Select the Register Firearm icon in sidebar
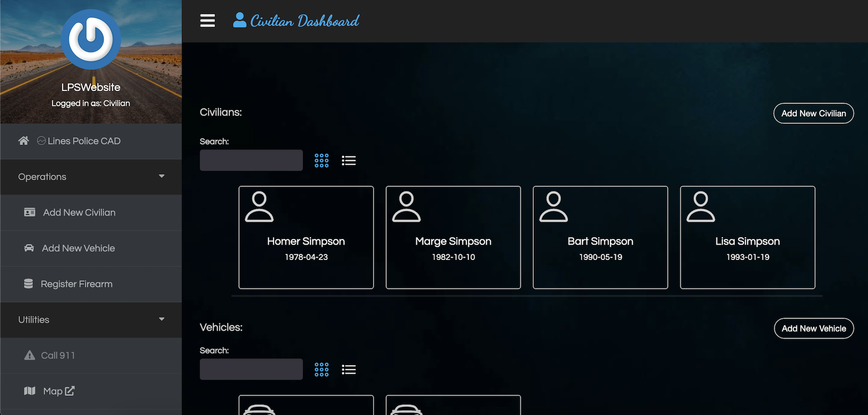Viewport: 868px width, 415px height. [x=29, y=283]
